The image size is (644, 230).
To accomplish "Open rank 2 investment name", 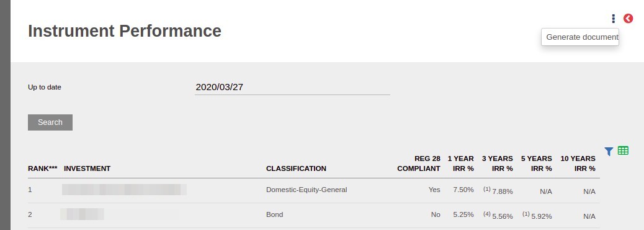I will [82, 214].
